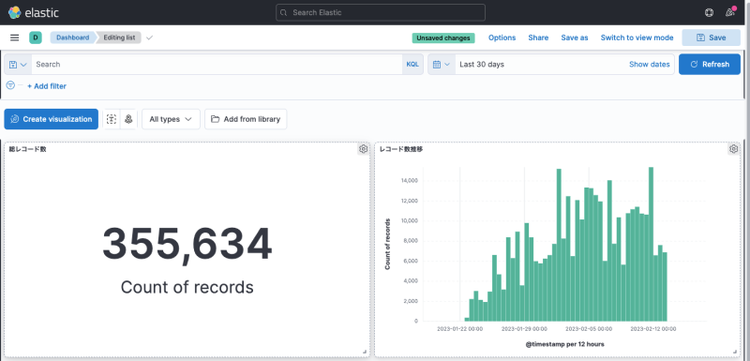
Task: Click the 14,000 y-axis tick label
Action: click(408, 180)
